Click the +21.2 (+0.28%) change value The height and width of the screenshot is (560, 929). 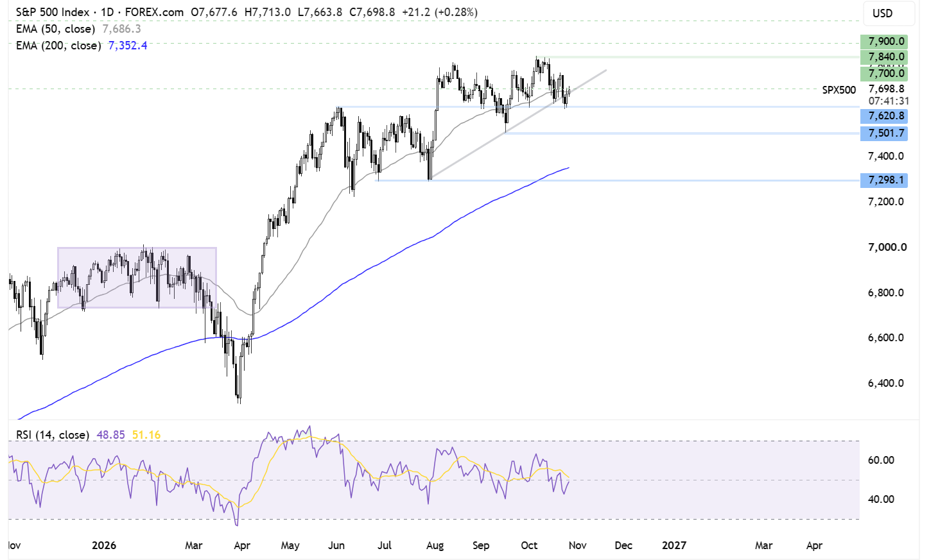(440, 12)
